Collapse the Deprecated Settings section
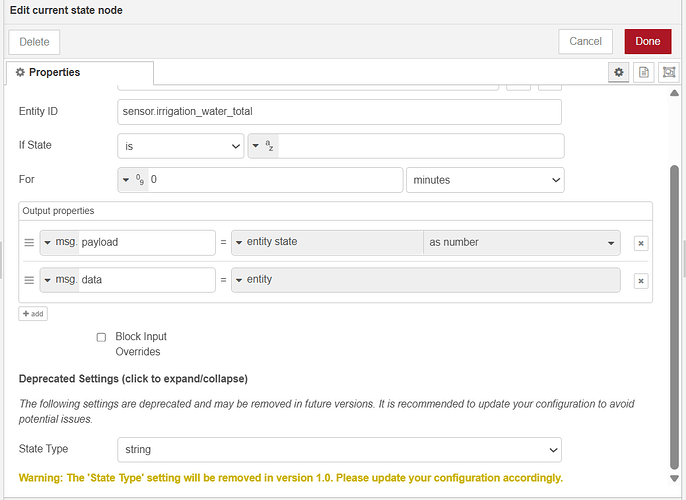The width and height of the screenshot is (686, 500). pyautogui.click(x=133, y=379)
